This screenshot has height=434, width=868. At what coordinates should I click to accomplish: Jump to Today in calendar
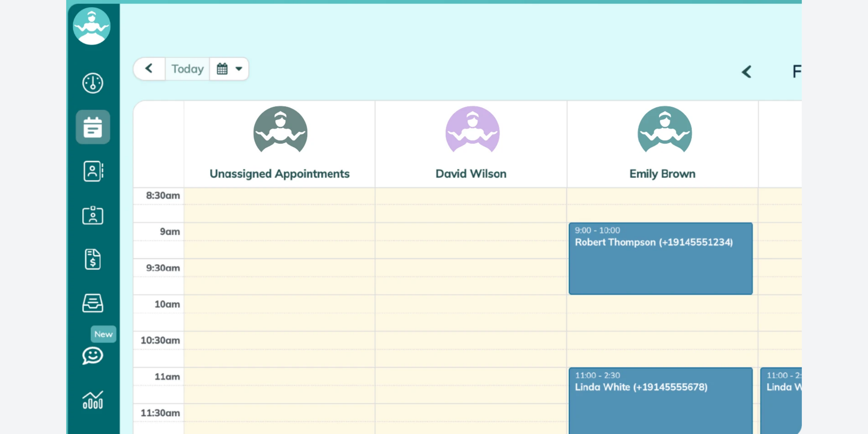(x=187, y=69)
